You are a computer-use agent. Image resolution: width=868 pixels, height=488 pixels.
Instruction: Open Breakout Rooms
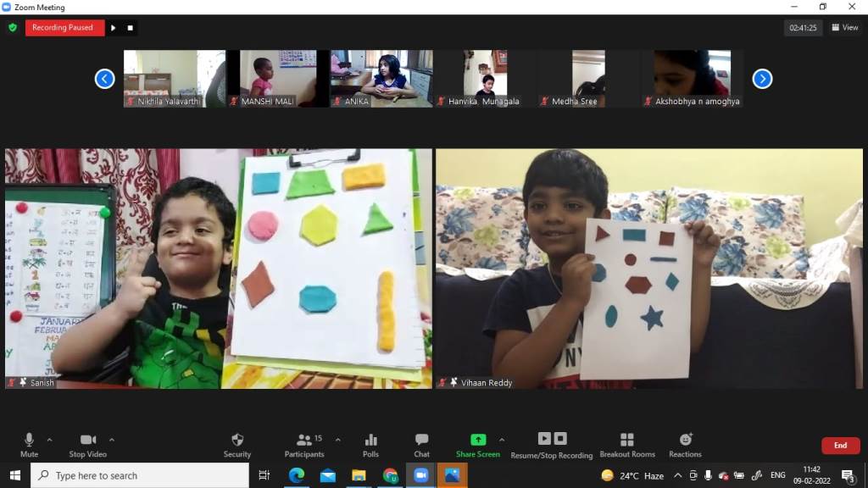[626, 445]
